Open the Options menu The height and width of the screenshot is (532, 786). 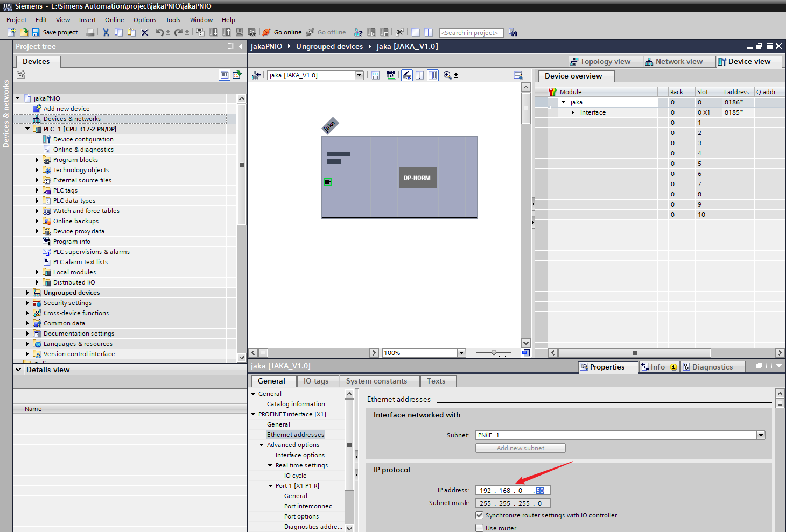[x=145, y=20]
